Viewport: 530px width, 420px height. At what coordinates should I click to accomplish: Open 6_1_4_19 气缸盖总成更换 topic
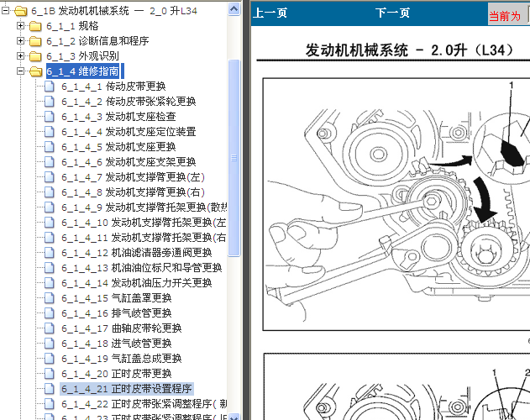(122, 359)
